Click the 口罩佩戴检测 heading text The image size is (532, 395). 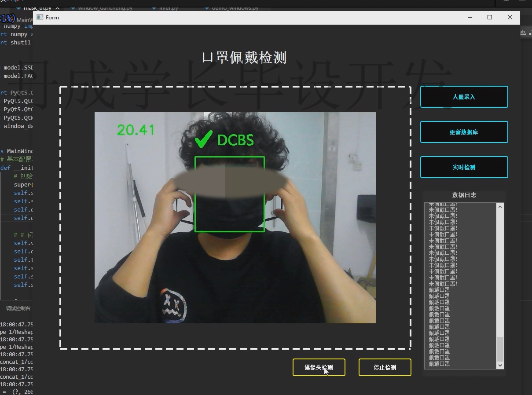[244, 58]
